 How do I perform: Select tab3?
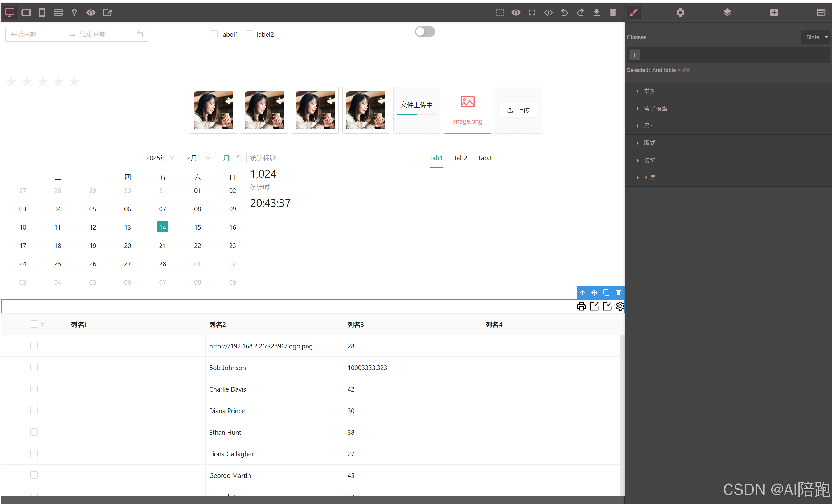[x=485, y=158]
